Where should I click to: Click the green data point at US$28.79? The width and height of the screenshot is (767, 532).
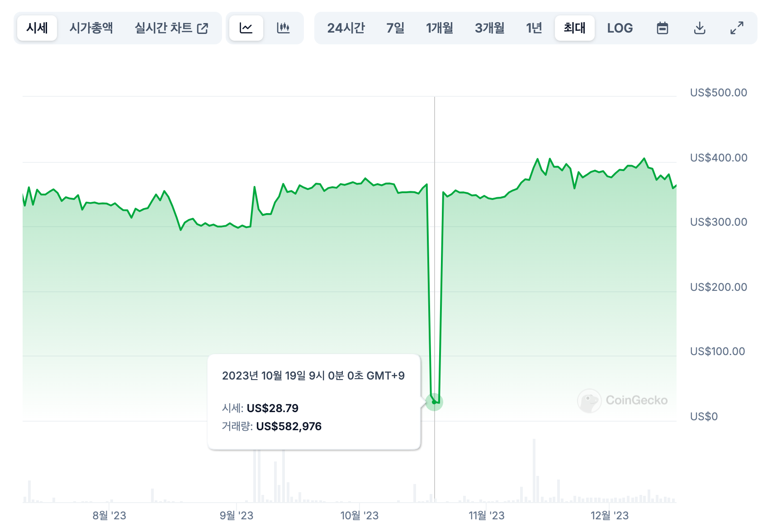tap(434, 402)
